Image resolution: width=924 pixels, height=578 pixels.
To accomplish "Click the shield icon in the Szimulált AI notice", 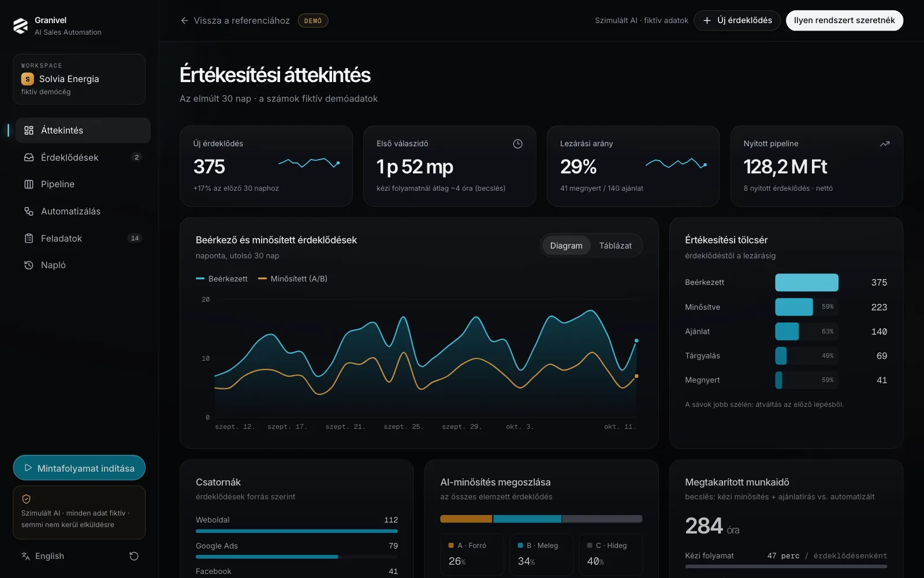I will point(27,499).
